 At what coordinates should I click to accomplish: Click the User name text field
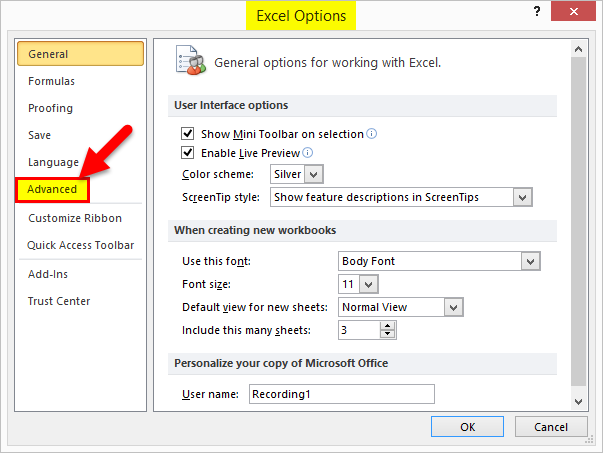coord(340,394)
